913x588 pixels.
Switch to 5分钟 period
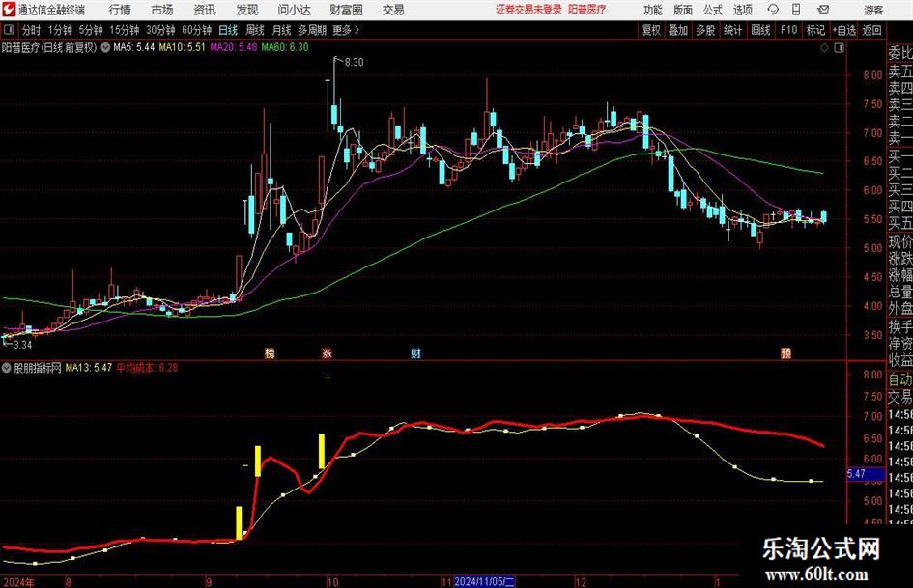91,30
